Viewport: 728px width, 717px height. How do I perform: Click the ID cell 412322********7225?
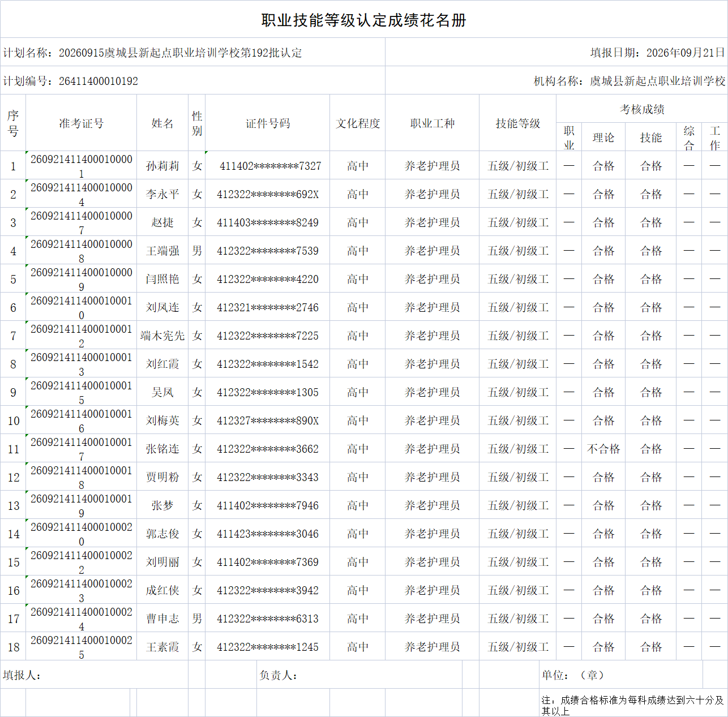click(268, 336)
